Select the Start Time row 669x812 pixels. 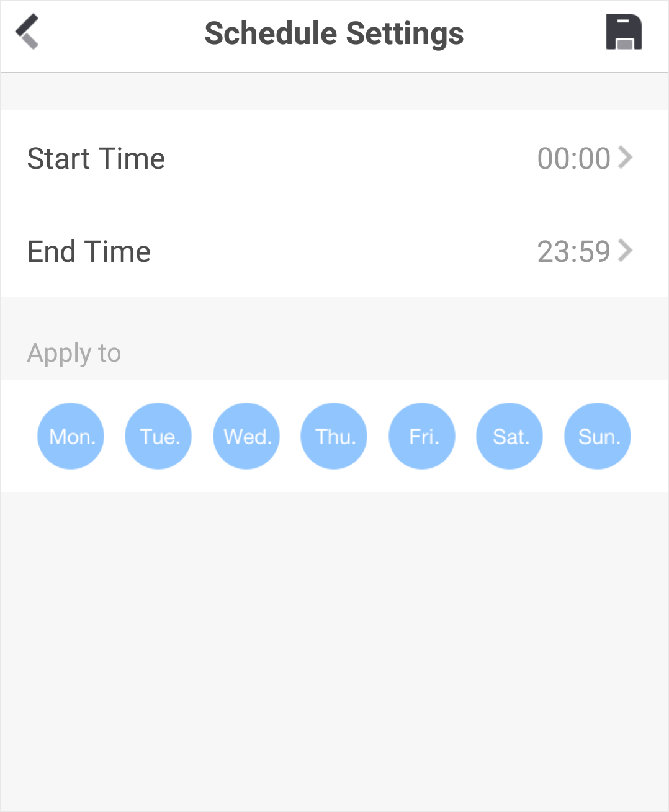[x=334, y=158]
